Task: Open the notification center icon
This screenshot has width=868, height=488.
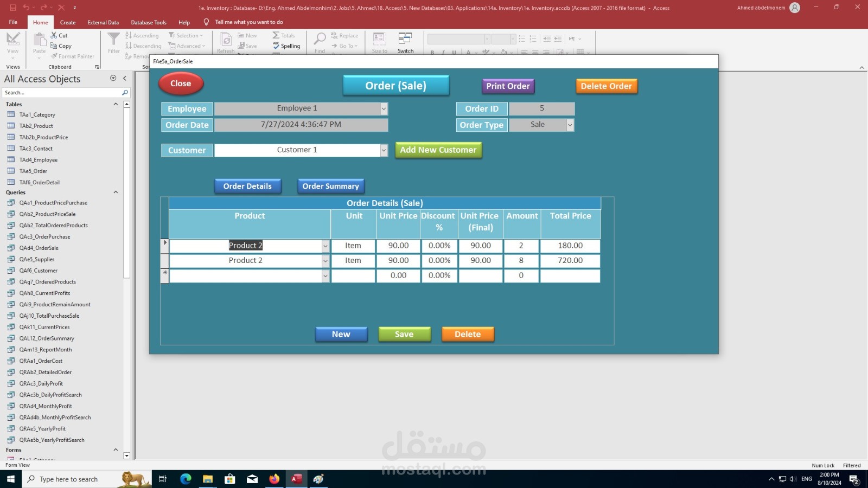Action: click(x=853, y=479)
